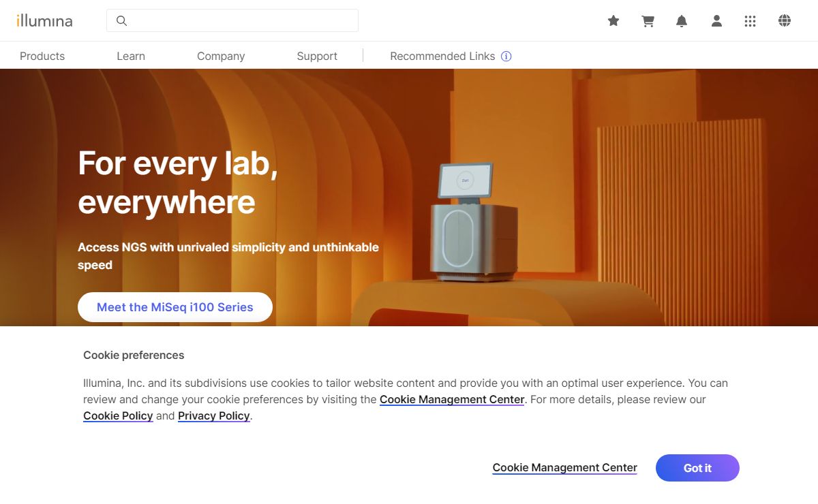Click the Recommended Links info icon

click(506, 57)
